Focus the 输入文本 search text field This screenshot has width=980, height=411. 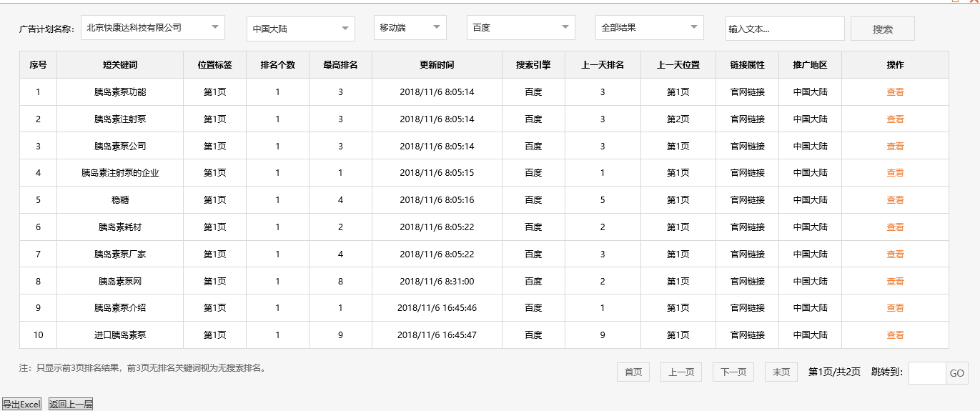[785, 29]
